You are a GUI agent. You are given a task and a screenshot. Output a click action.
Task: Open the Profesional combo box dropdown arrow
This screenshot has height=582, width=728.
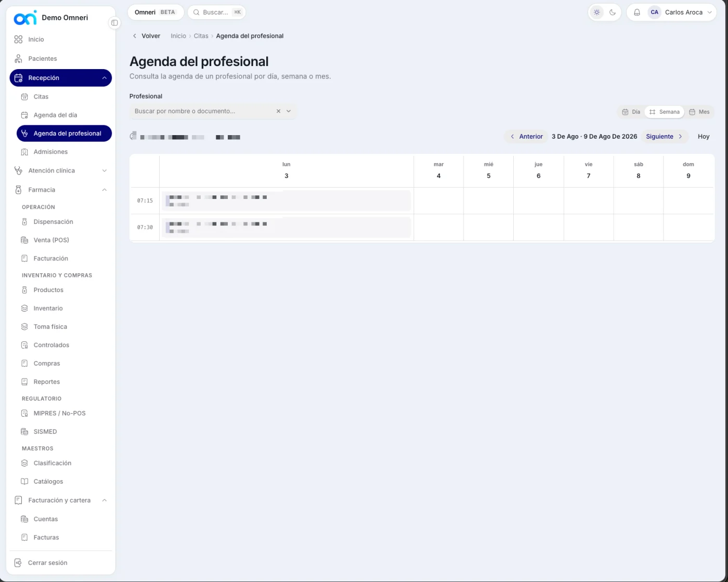click(289, 111)
